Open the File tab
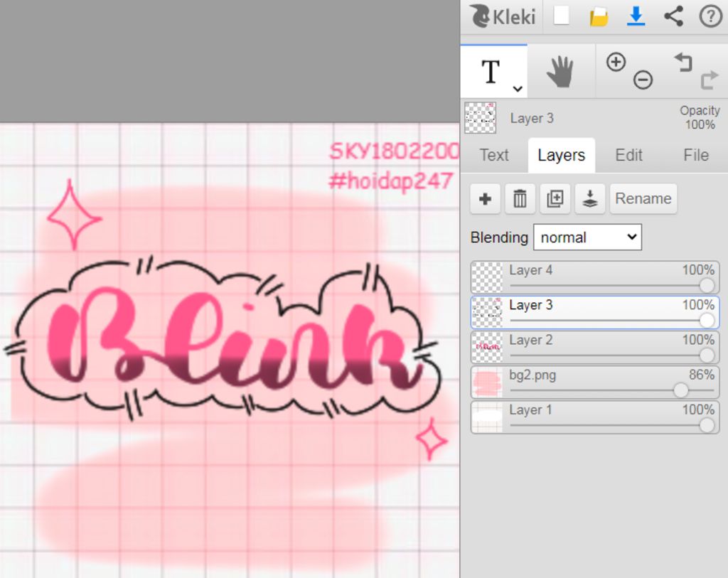Screen dimensions: 728x578 pos(695,155)
